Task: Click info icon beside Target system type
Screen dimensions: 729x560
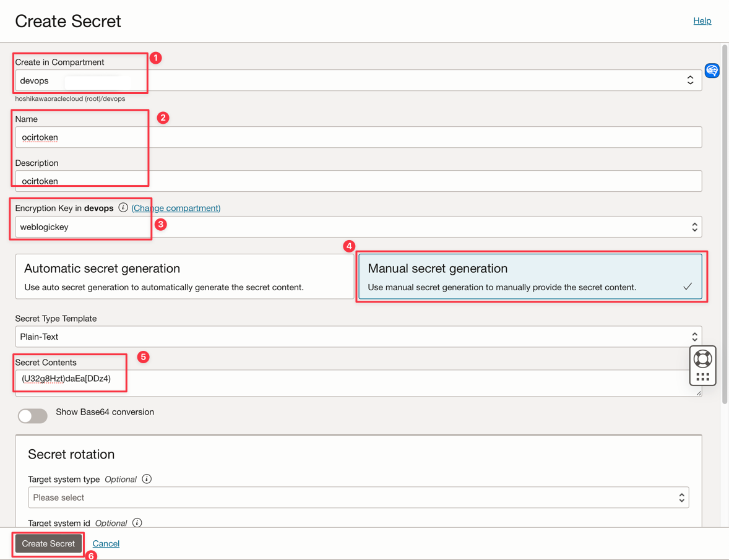Action: point(147,479)
